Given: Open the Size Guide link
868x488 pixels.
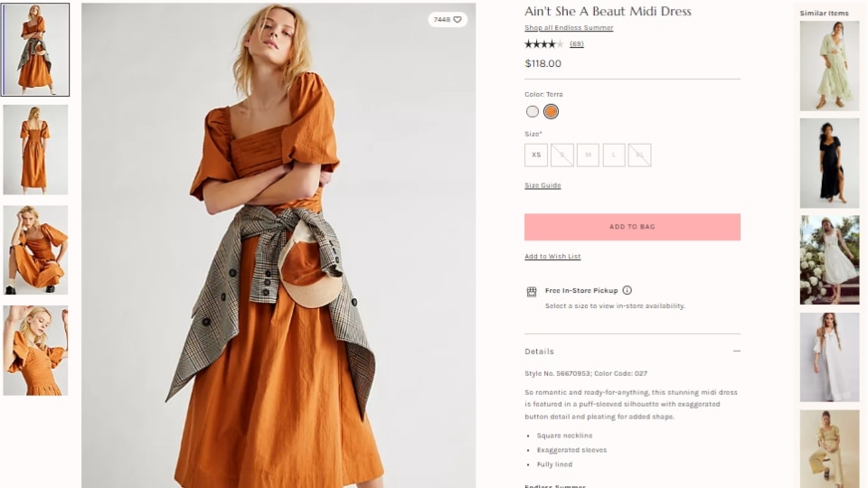Looking at the screenshot, I should coord(542,185).
